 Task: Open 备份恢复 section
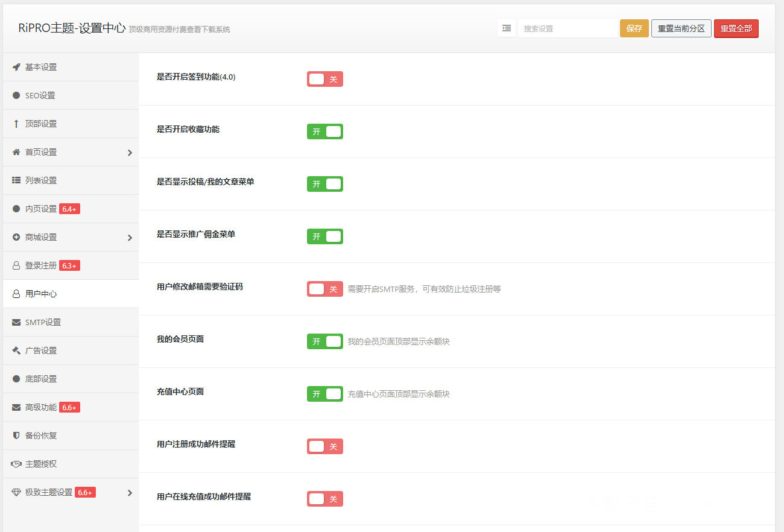click(x=71, y=435)
